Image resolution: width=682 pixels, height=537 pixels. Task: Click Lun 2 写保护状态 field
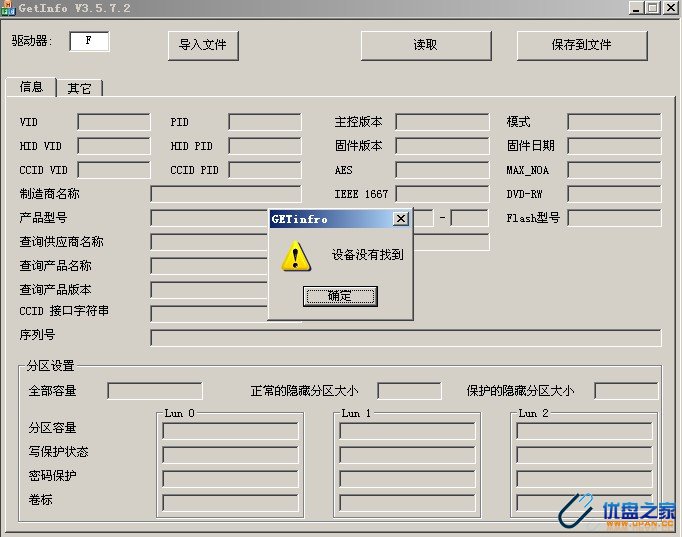tap(584, 455)
